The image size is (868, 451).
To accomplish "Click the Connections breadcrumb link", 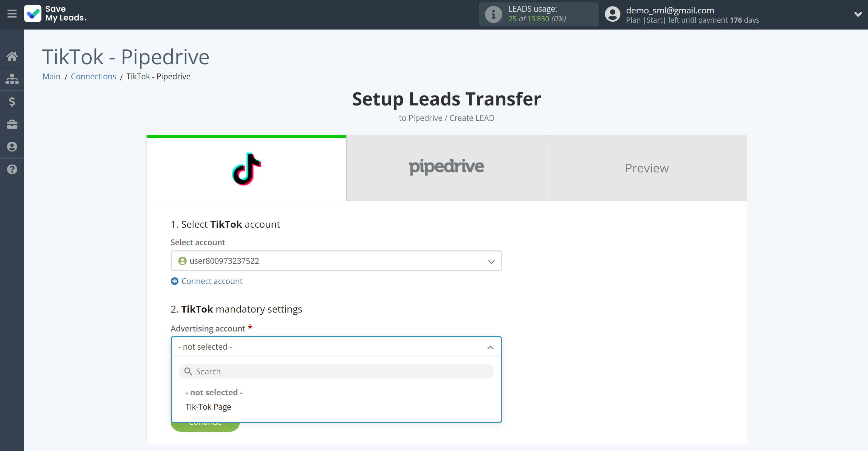I will [94, 76].
